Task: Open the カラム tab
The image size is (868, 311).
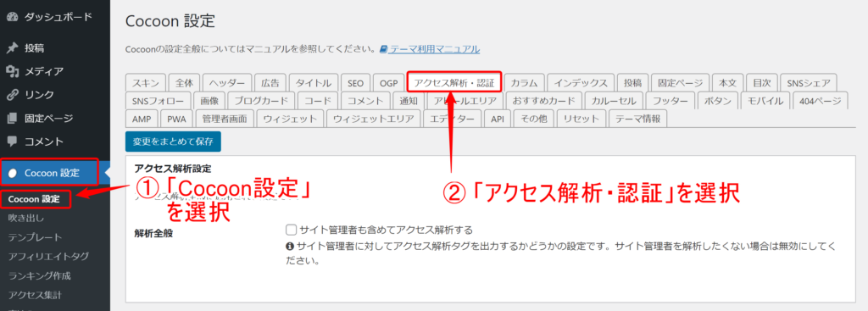Action: click(524, 83)
